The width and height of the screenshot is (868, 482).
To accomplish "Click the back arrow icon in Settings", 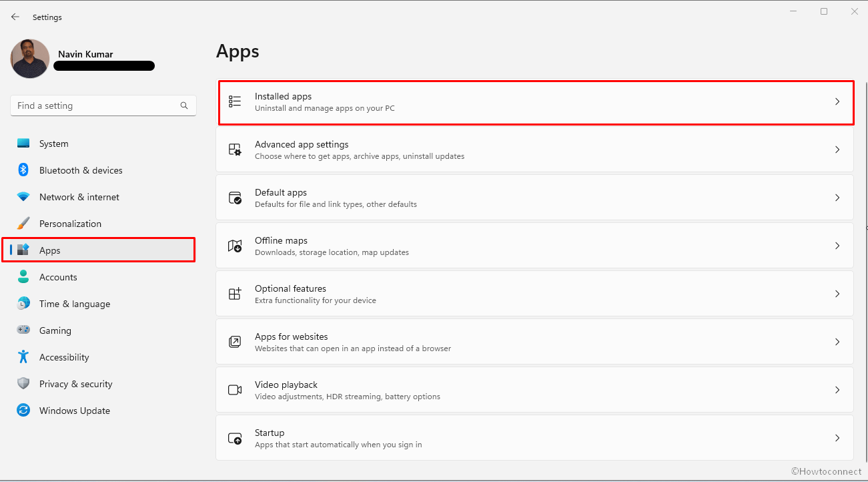I will tap(15, 17).
